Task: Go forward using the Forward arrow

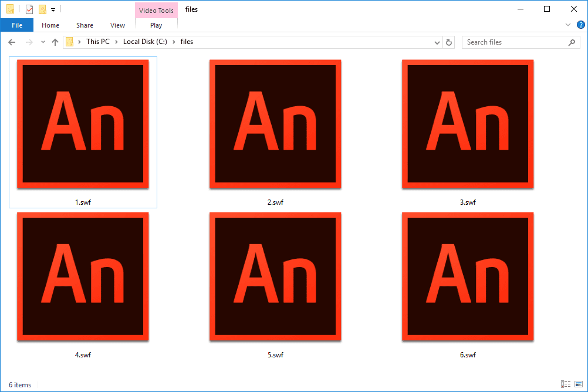Action: point(29,42)
